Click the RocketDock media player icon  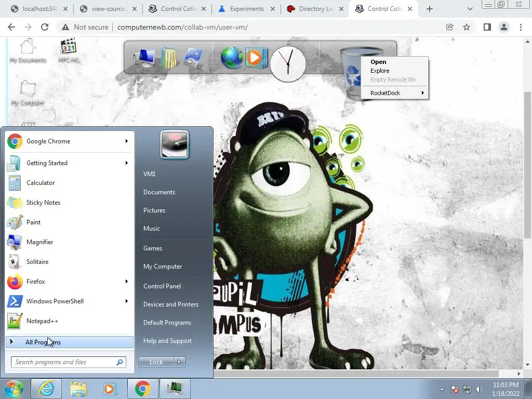coord(257,58)
